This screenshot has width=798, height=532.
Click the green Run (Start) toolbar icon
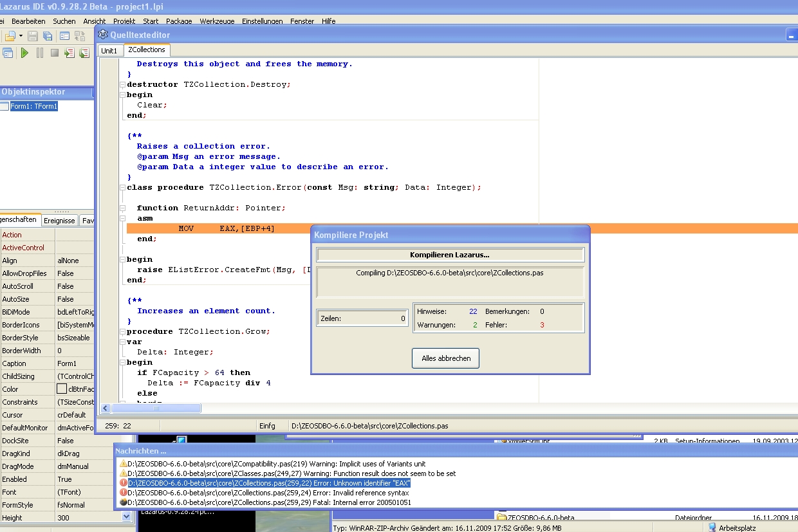[24, 53]
